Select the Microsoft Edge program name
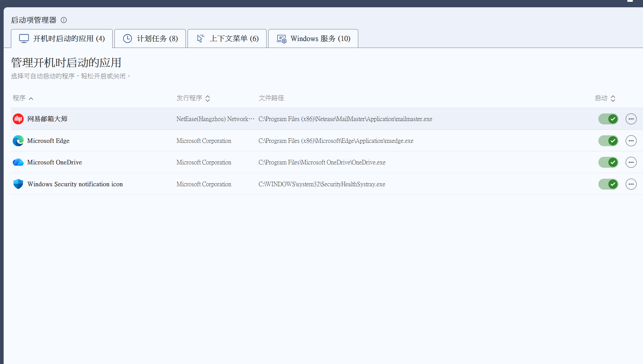This screenshot has width=643, height=364. click(48, 141)
